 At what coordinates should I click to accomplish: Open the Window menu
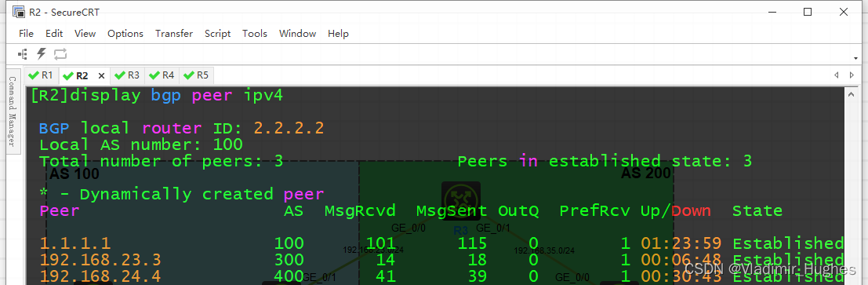click(297, 33)
